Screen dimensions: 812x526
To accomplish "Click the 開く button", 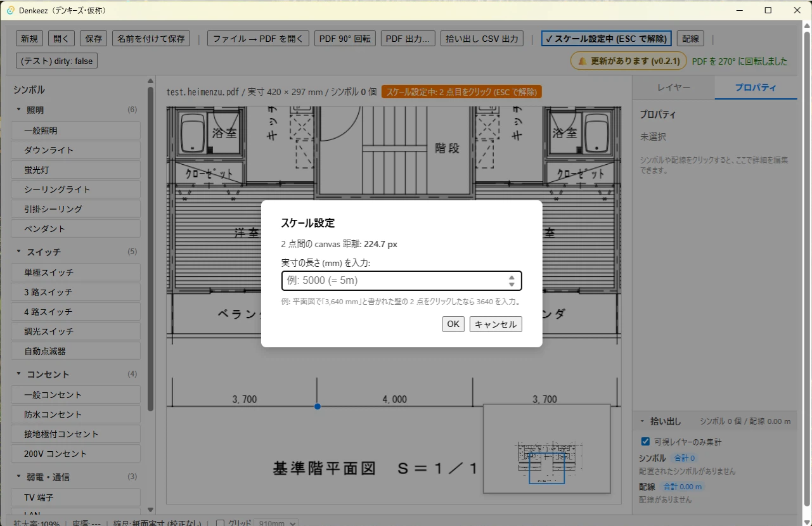I will (x=62, y=39).
